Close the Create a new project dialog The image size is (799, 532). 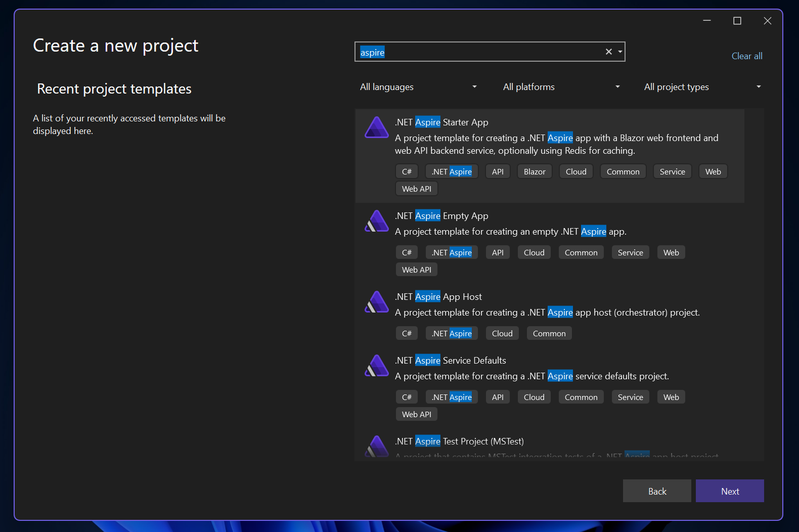pyautogui.click(x=768, y=21)
